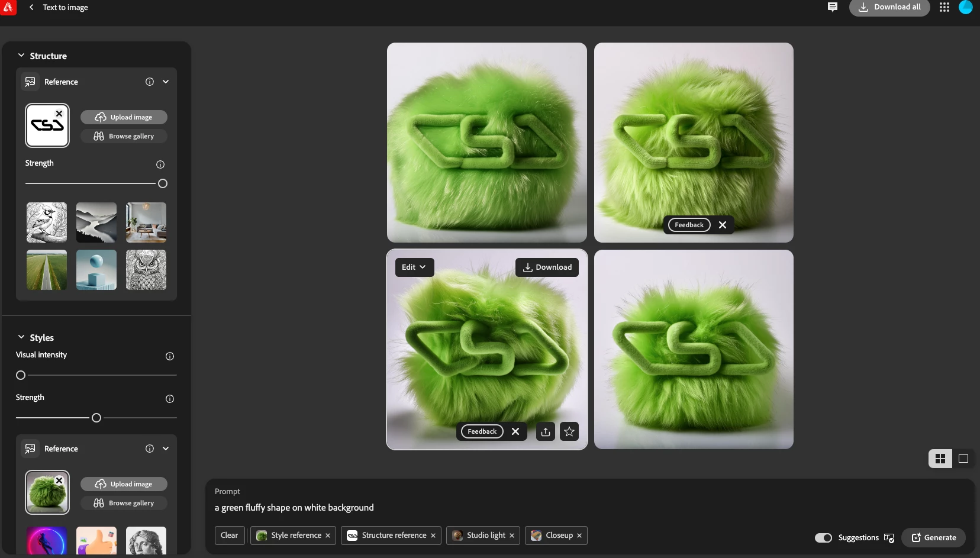Open the bottom-right generated image
The image size is (980, 558).
click(x=694, y=349)
